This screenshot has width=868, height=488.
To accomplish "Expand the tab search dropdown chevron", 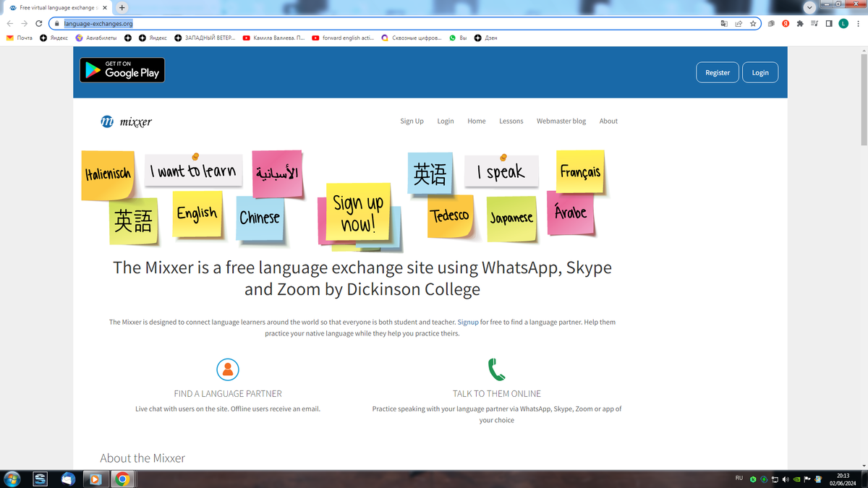I will click(x=809, y=7).
